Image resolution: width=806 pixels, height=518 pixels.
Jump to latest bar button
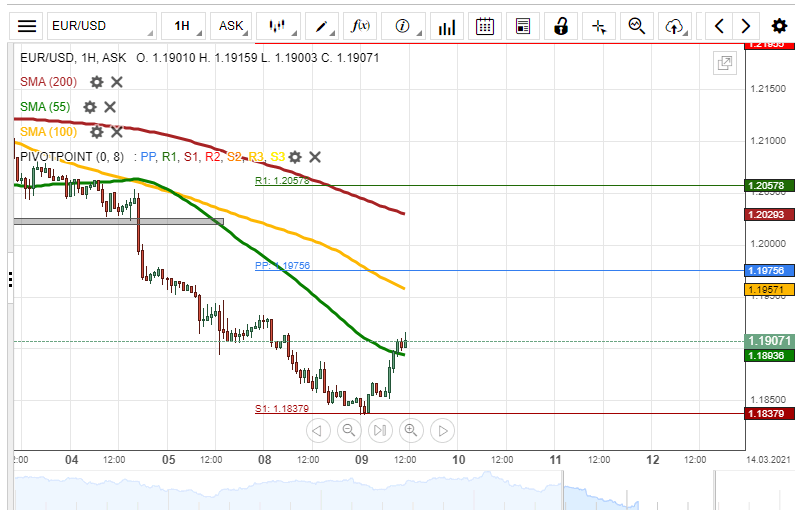380,431
